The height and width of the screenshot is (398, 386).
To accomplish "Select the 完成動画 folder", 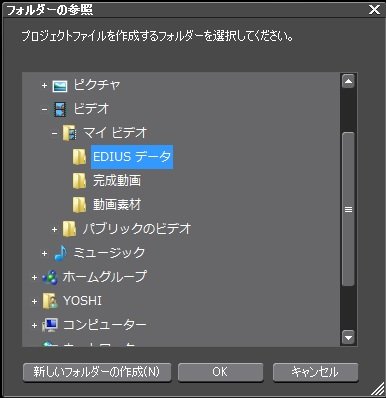I will tap(117, 181).
